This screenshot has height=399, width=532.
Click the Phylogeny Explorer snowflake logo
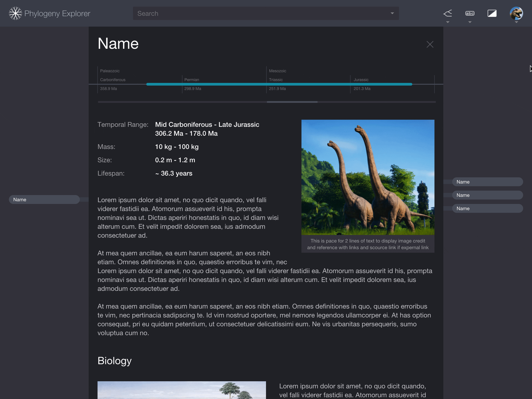pos(15,13)
